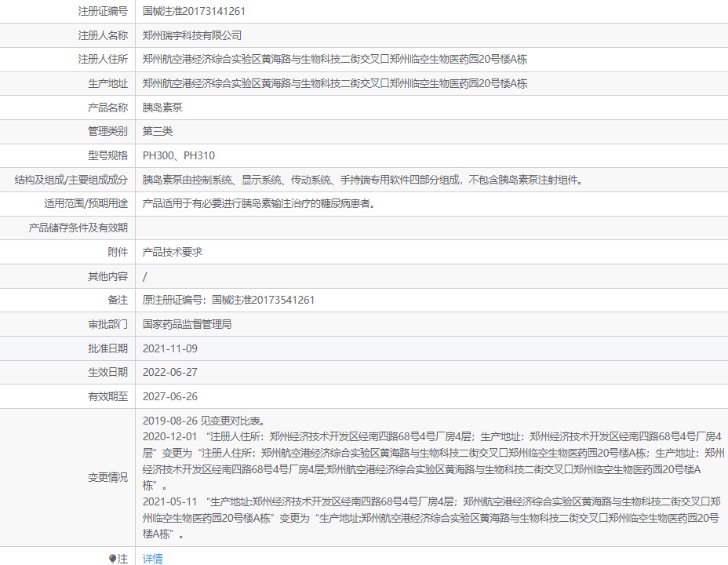Select product name 胰岛素泵

point(162,108)
